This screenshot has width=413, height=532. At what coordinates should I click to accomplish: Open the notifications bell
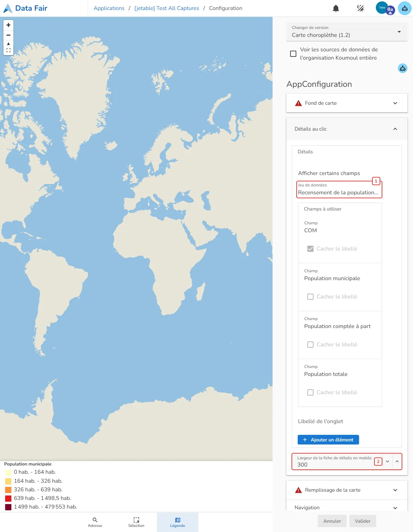tap(336, 8)
